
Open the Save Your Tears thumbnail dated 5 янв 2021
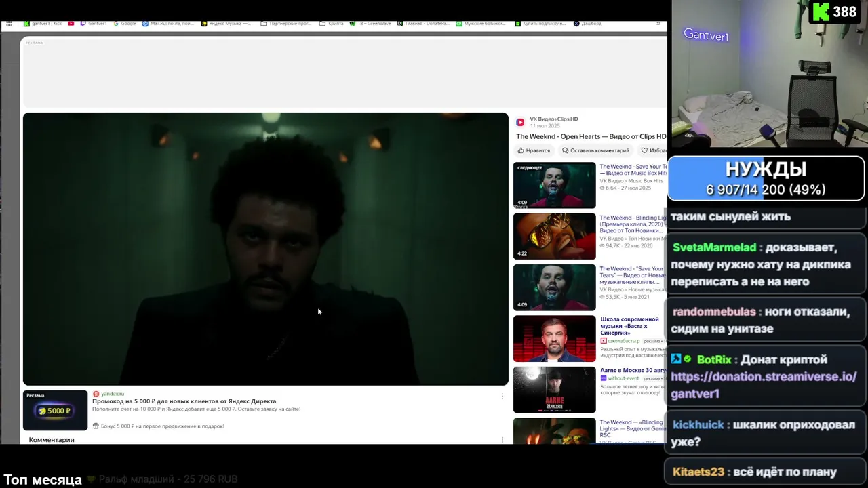554,287
